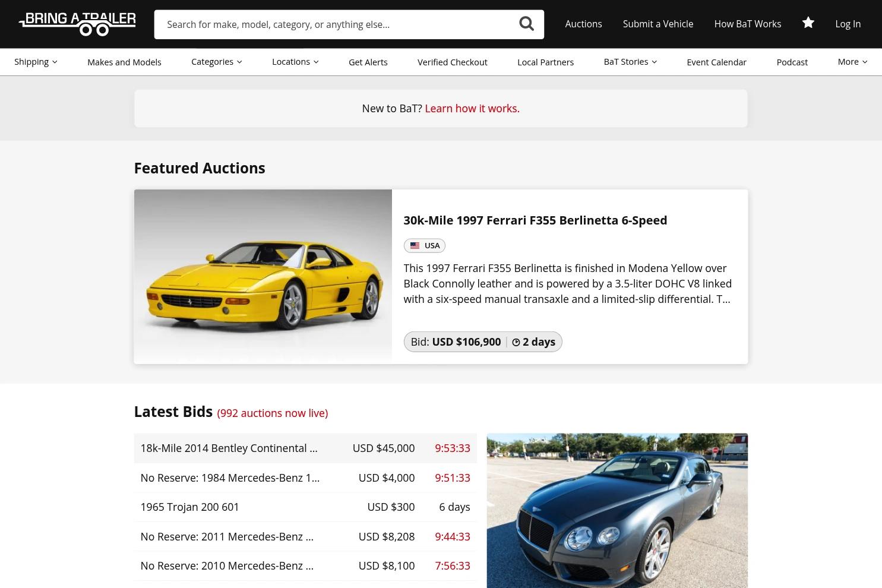Click the Ferrari F355 description paragraph
Screen dimensions: 882x588
pos(567,284)
